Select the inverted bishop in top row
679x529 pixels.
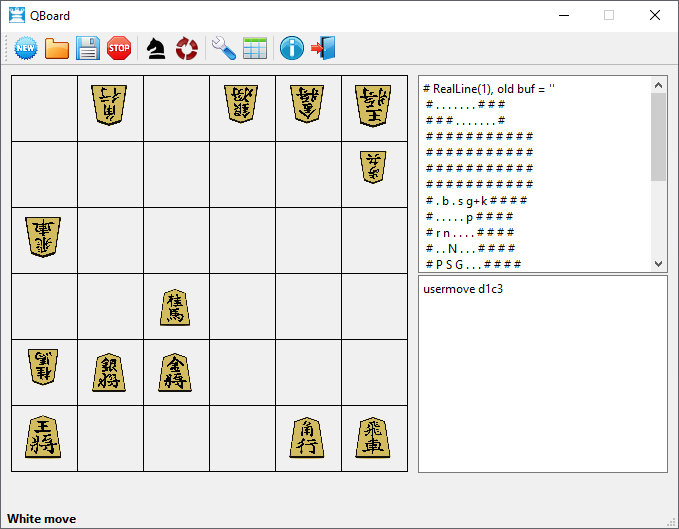(109, 105)
